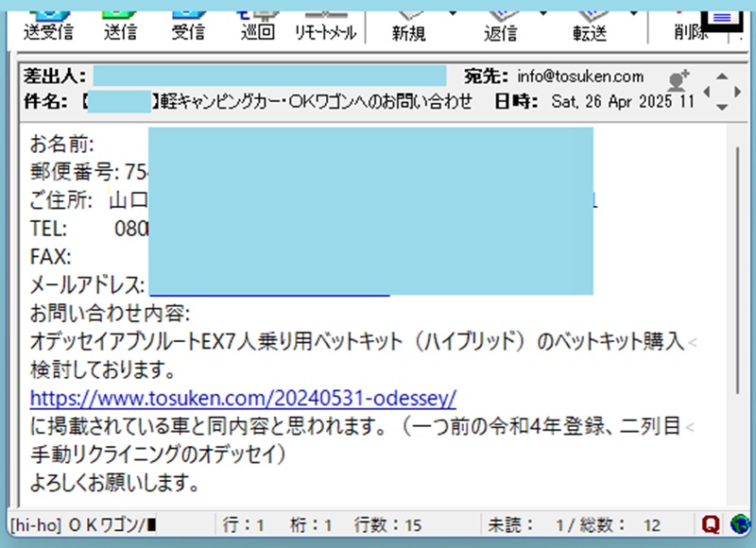This screenshot has width=756, height=548.
Task: Click the red Q icon in status bar
Action: point(712,523)
